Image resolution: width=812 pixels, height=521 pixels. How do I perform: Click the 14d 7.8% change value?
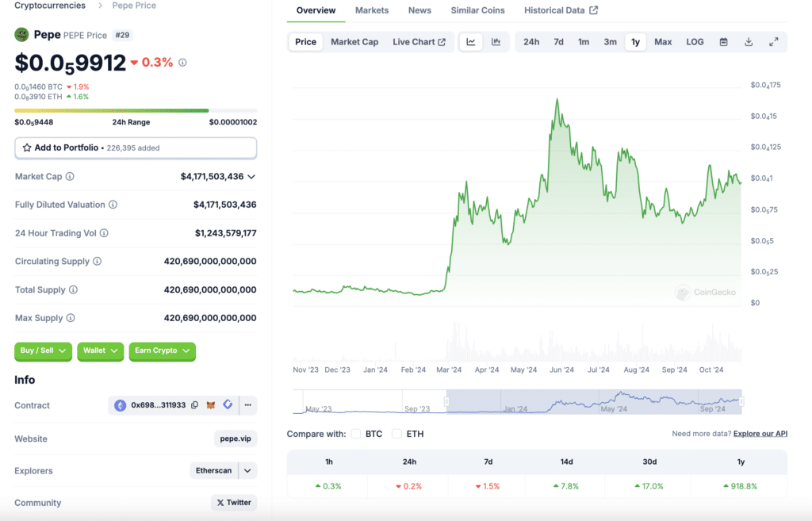566,486
